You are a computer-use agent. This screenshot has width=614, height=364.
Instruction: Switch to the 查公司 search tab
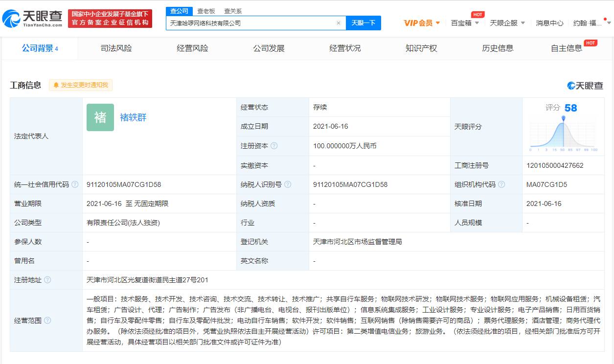tap(179, 11)
